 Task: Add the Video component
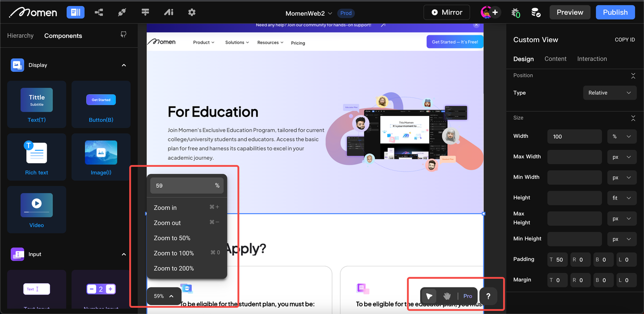(36, 210)
